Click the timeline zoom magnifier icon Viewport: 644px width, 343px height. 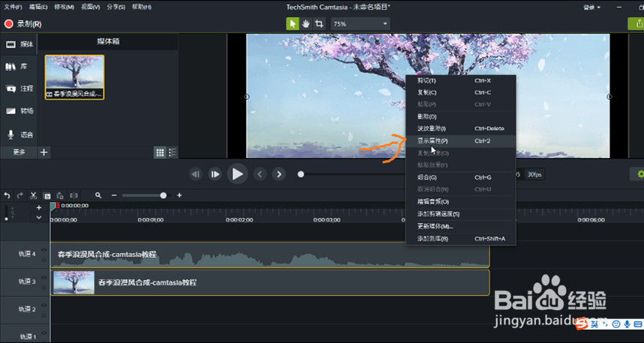98,195
